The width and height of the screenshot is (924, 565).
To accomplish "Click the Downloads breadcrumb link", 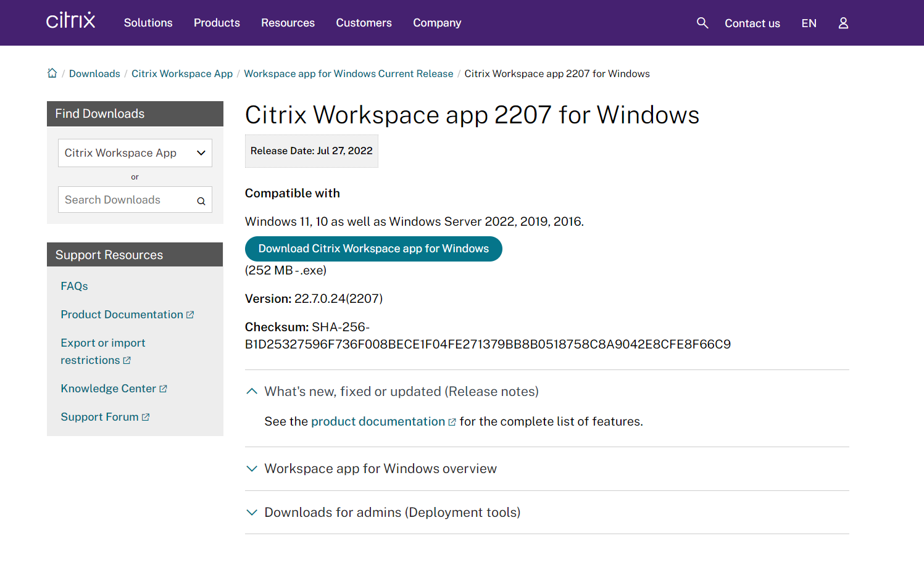I will pos(94,73).
